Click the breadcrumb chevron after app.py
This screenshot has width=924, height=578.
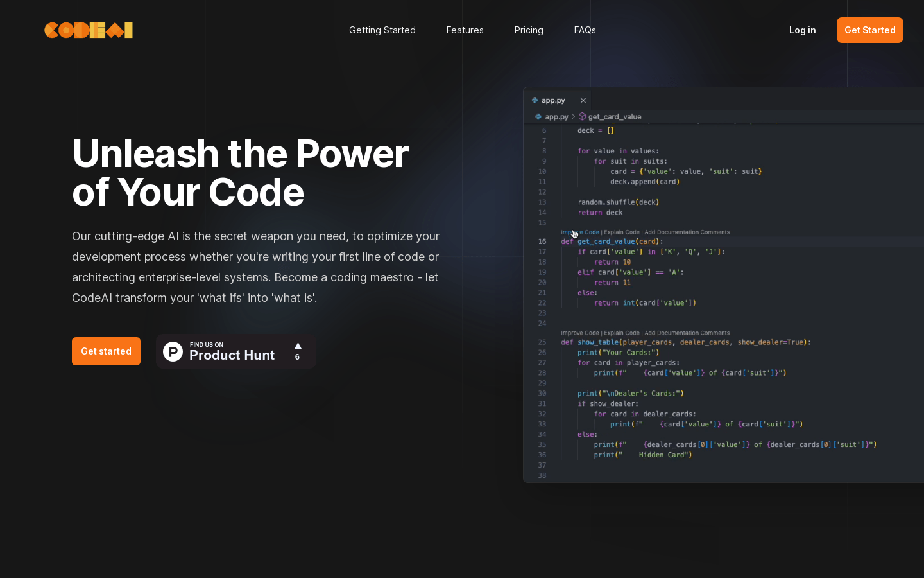coord(573,117)
